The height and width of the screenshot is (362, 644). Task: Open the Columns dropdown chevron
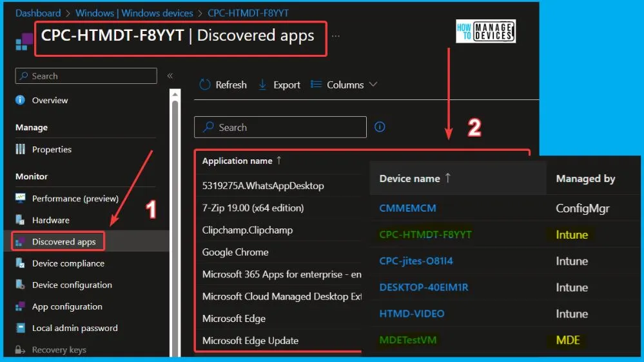coord(373,85)
